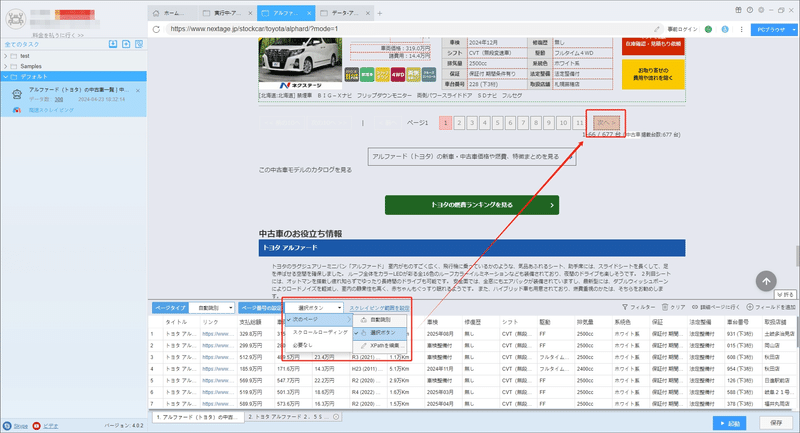Click the task search icon in sidebar
Screen dimensions: 800x433
[x=139, y=44]
